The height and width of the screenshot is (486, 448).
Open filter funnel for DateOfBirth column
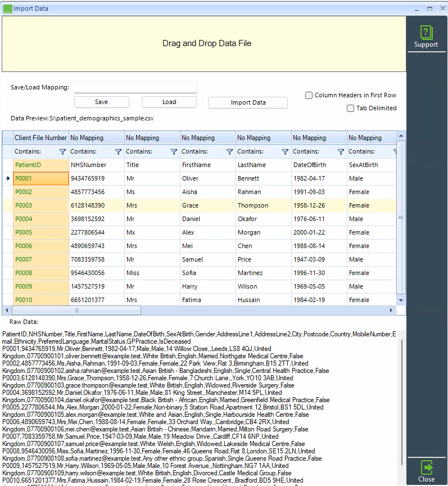click(341, 151)
